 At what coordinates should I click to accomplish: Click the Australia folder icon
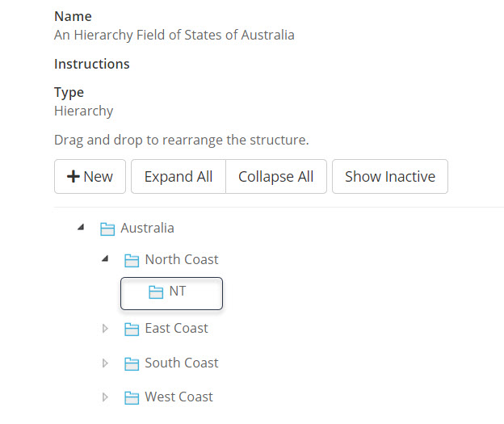[107, 229]
